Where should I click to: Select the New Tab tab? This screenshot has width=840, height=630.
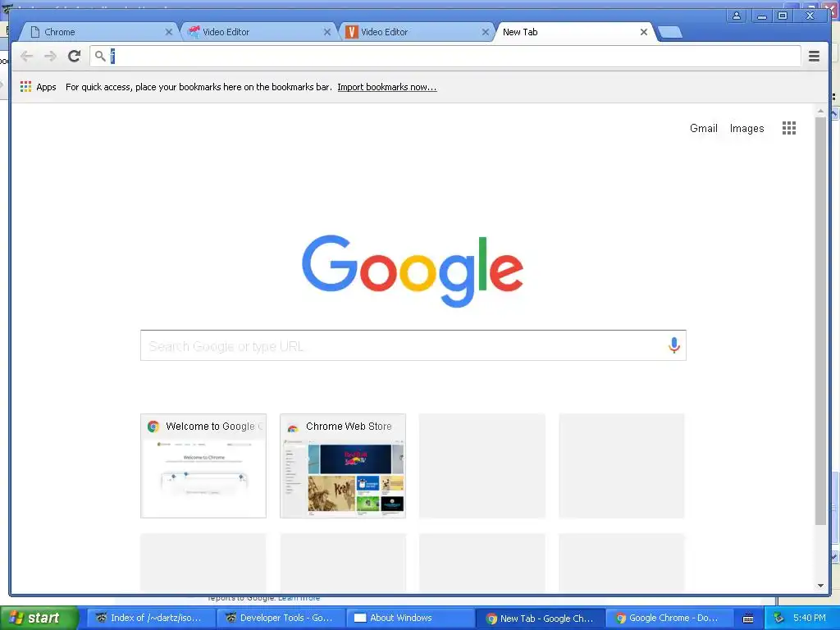[x=573, y=32]
